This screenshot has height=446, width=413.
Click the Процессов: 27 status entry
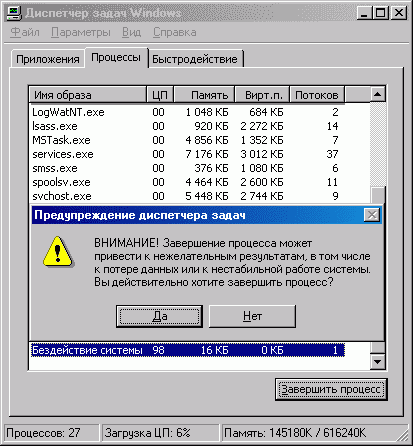pyautogui.click(x=51, y=433)
